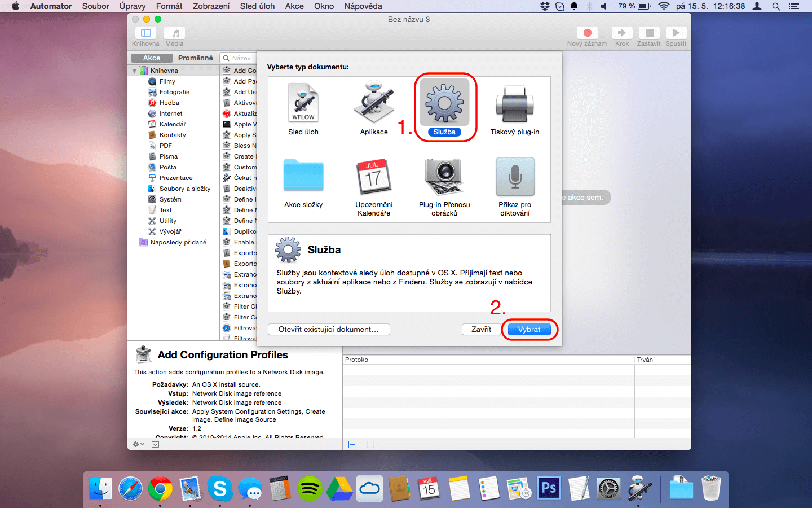Image resolution: width=812 pixels, height=508 pixels.
Task: Collapse the Knihovna tree disclosure triangle
Action: pyautogui.click(x=135, y=71)
